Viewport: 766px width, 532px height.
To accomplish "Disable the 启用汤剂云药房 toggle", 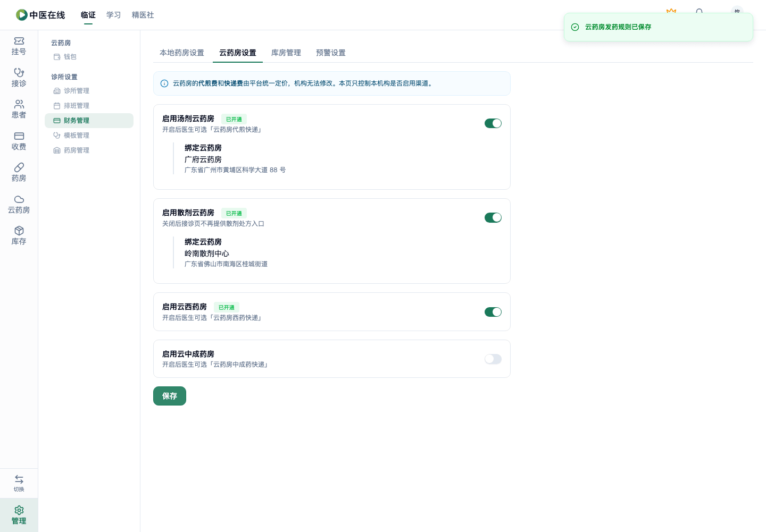I will [493, 123].
